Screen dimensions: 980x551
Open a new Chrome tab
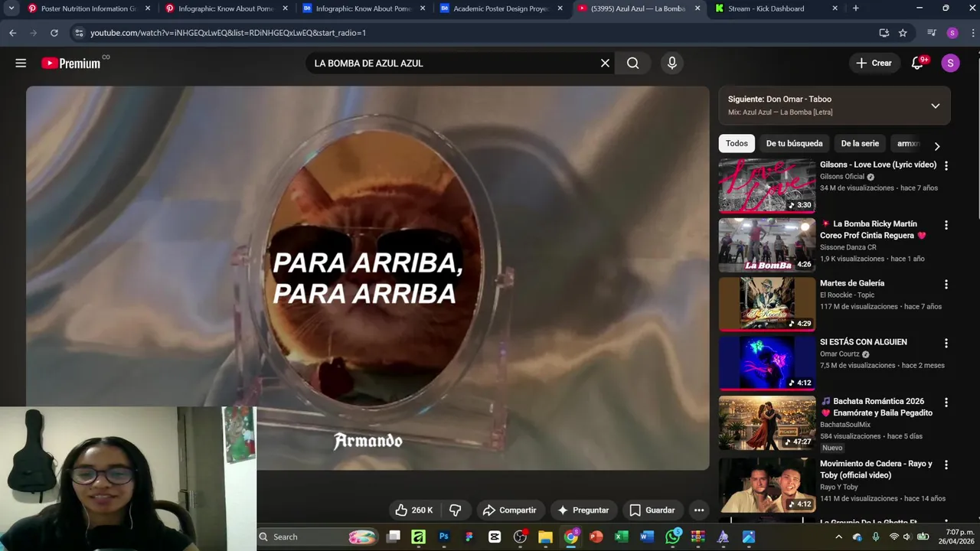(855, 8)
